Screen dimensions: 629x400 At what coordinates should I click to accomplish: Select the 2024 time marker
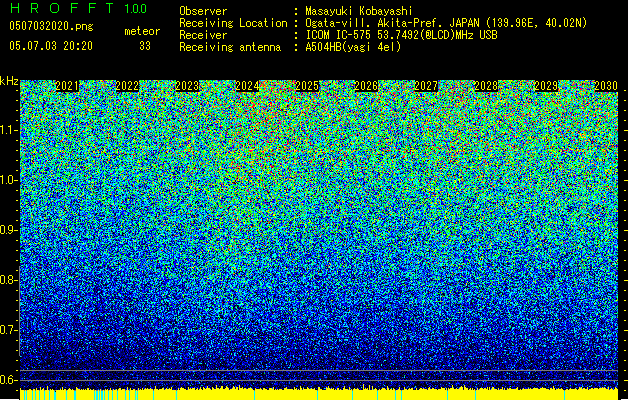[x=247, y=86]
